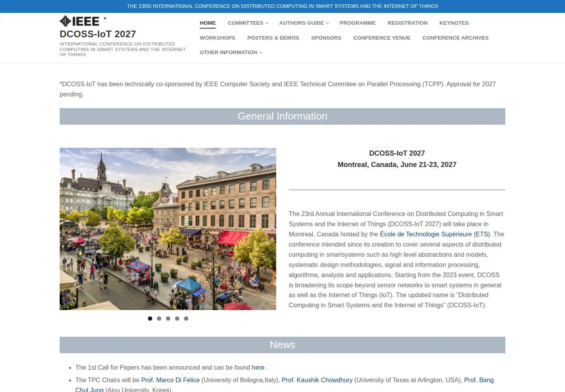
Task: Select the second slideshow dot
Action: click(159, 318)
